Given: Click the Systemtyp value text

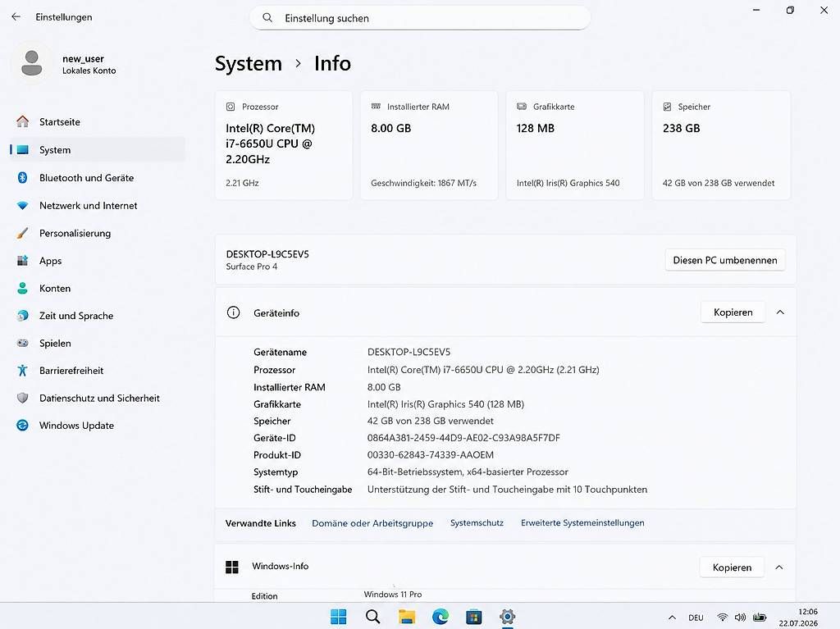Looking at the screenshot, I should pos(468,472).
